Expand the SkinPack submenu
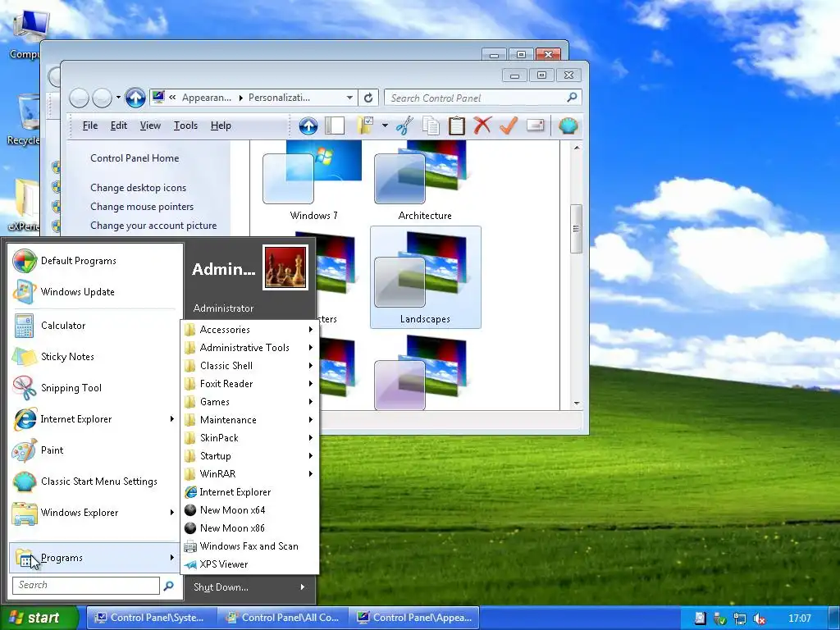This screenshot has width=840, height=630. [x=249, y=438]
